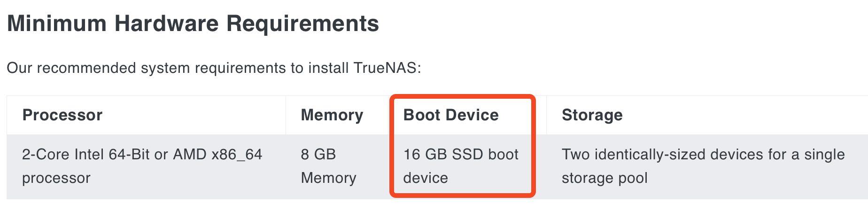The width and height of the screenshot is (868, 204).
Task: Click the word Requirements in the heading
Action: tap(303, 24)
